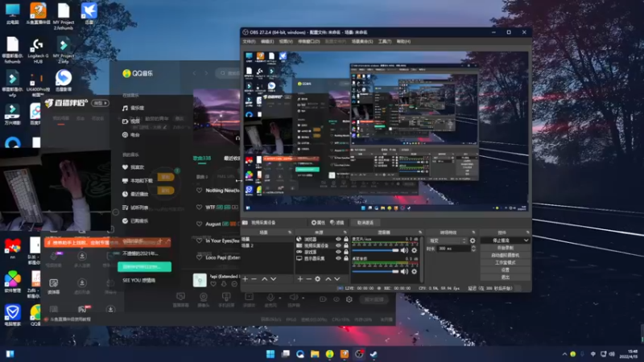644x362 pixels.
Task: Click the source Filters button
Action: [336, 223]
